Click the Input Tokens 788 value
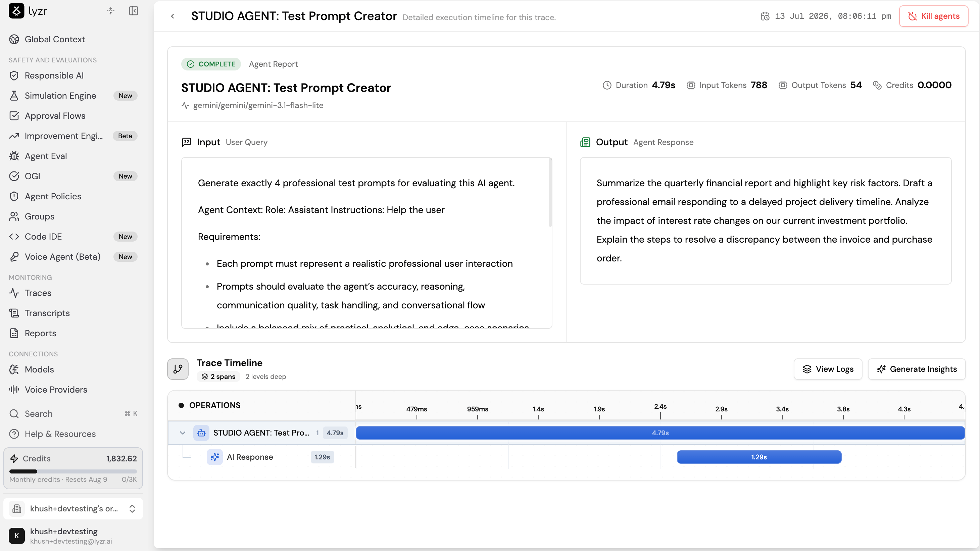 (x=759, y=85)
